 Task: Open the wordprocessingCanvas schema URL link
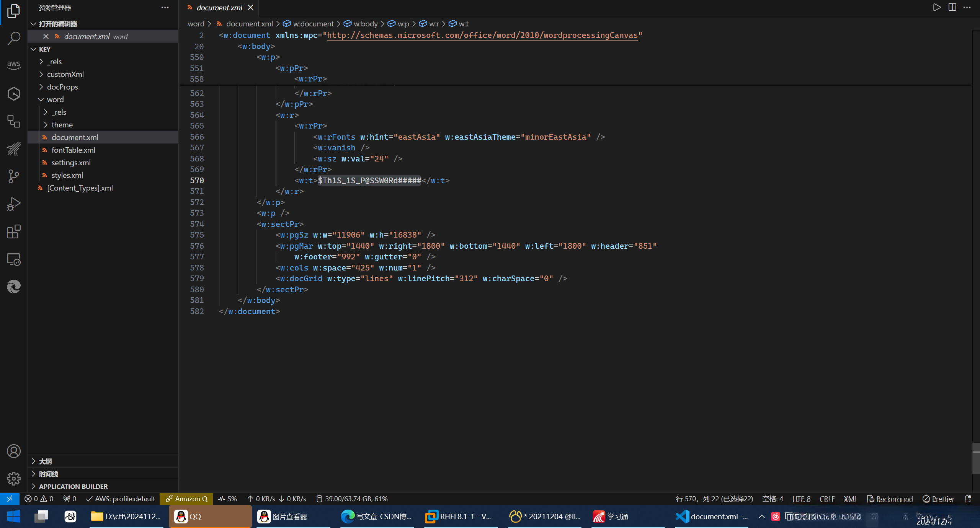click(x=482, y=35)
